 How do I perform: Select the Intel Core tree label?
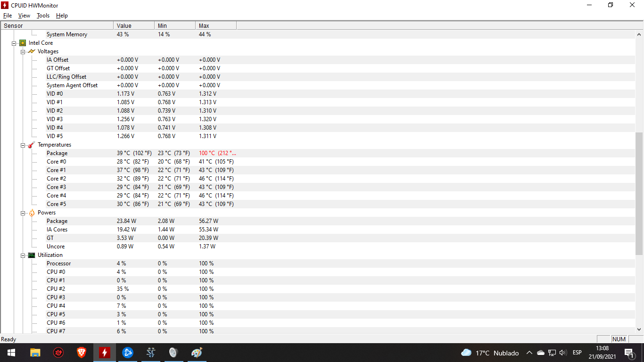point(41,43)
